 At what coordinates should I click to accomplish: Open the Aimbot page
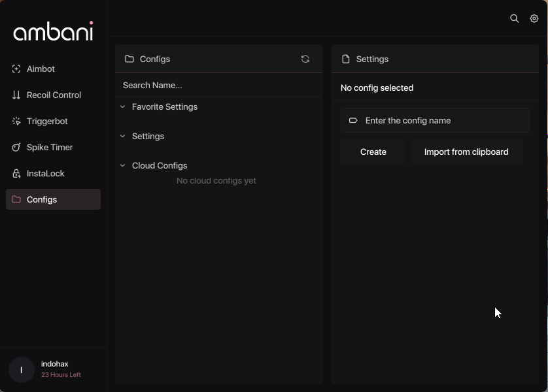[x=53, y=69]
